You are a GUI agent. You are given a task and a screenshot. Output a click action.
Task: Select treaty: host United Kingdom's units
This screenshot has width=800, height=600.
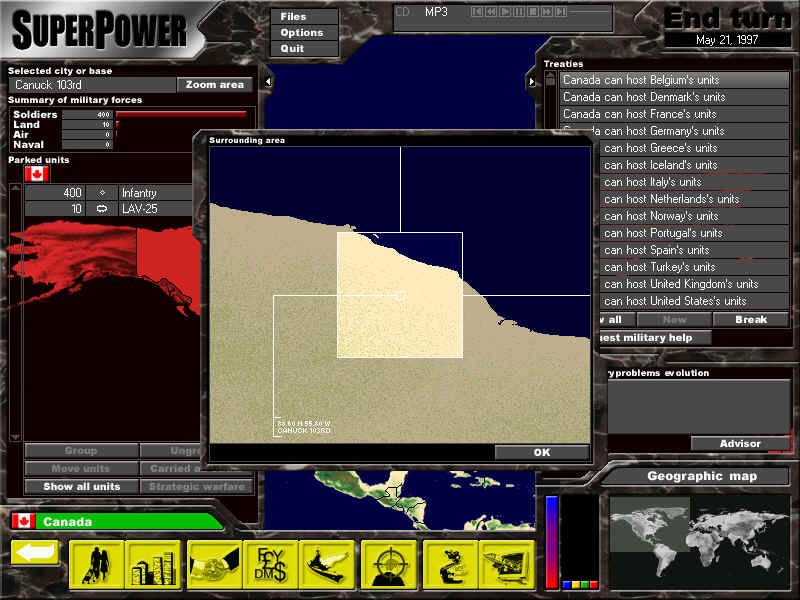[x=694, y=284]
